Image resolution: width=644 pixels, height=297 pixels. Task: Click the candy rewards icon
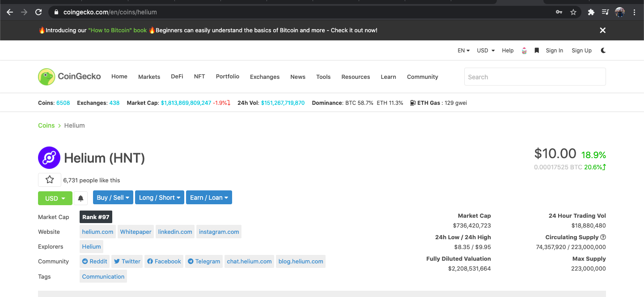(525, 51)
